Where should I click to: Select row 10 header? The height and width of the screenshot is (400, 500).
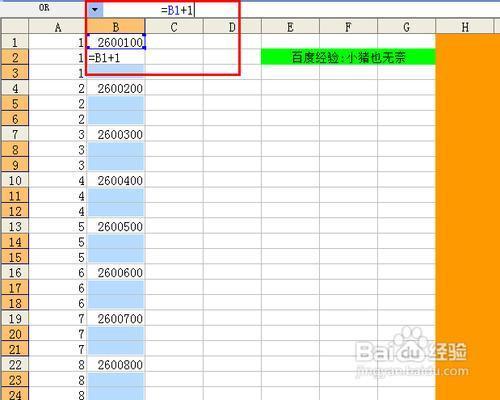pyautogui.click(x=15, y=180)
